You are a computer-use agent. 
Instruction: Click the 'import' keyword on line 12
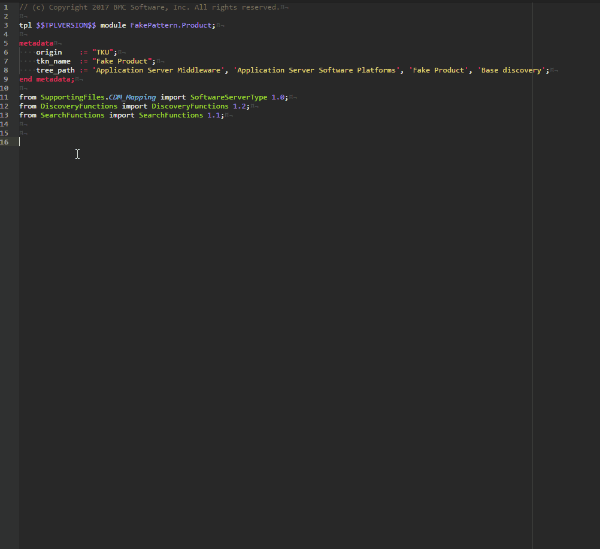(x=134, y=106)
